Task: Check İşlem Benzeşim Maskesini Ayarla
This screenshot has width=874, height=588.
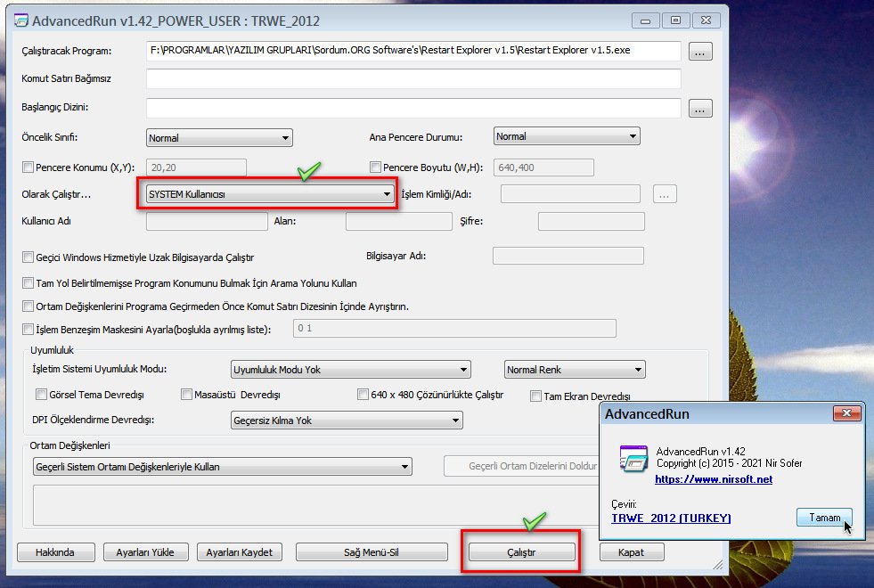Action: click(x=28, y=329)
